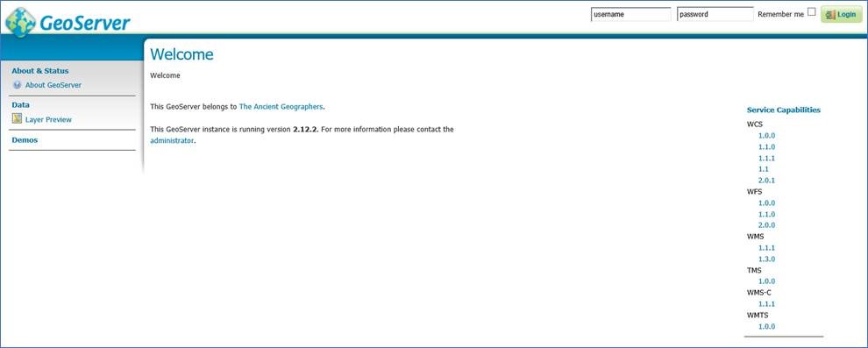Open WMS 1.1.1 capabilities
868x348 pixels.
point(766,248)
